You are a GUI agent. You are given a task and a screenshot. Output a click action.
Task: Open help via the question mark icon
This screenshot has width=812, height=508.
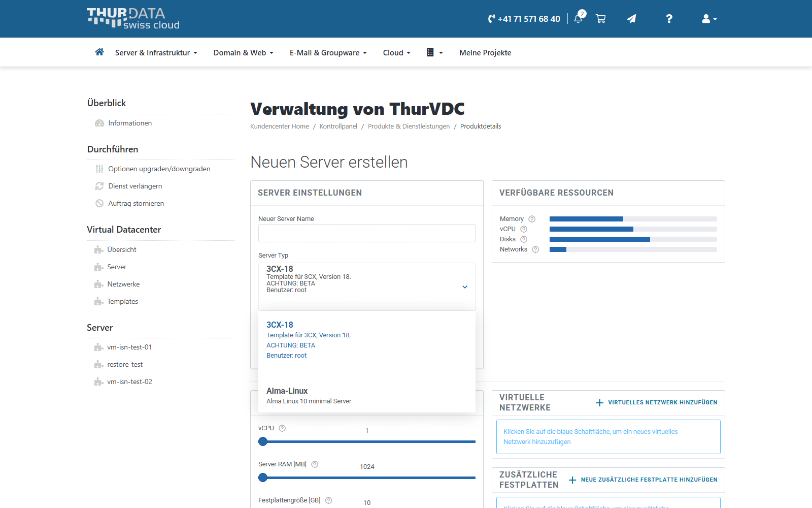669,19
